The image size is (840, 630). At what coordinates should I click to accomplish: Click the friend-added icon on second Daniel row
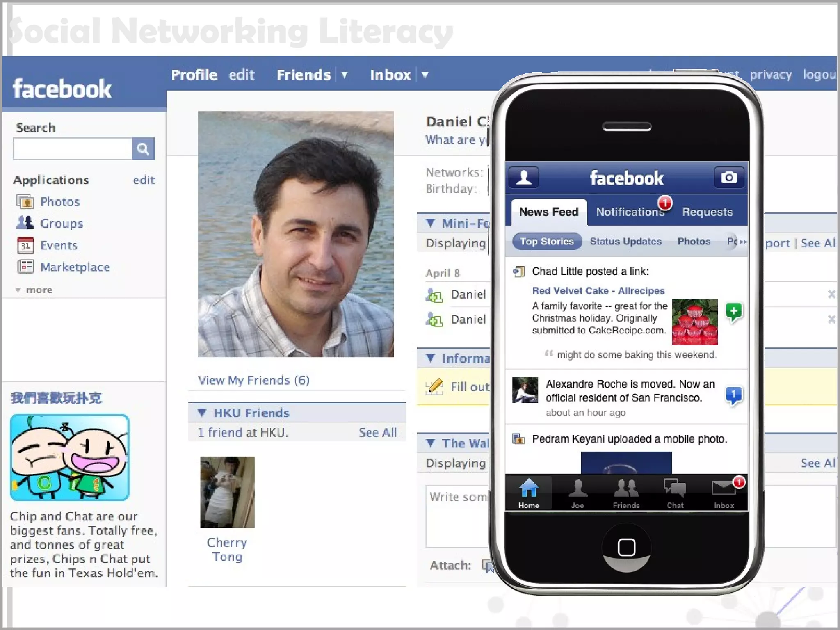click(x=434, y=320)
